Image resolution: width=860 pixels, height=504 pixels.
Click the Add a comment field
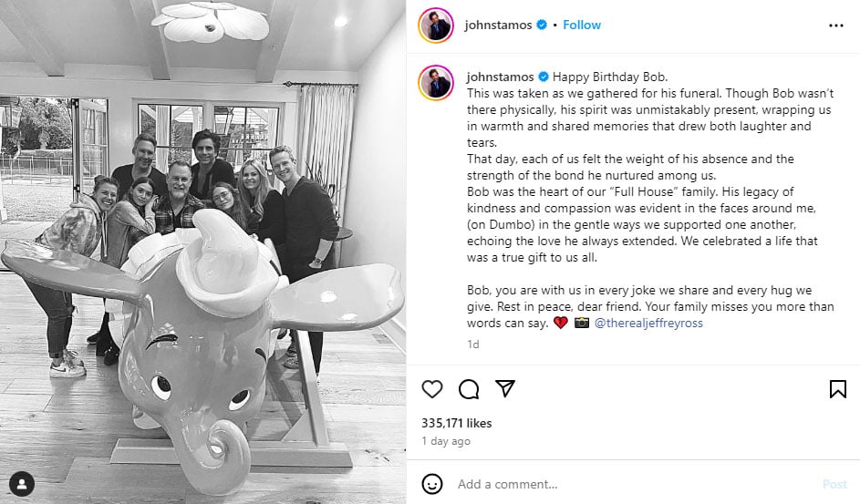click(x=637, y=484)
